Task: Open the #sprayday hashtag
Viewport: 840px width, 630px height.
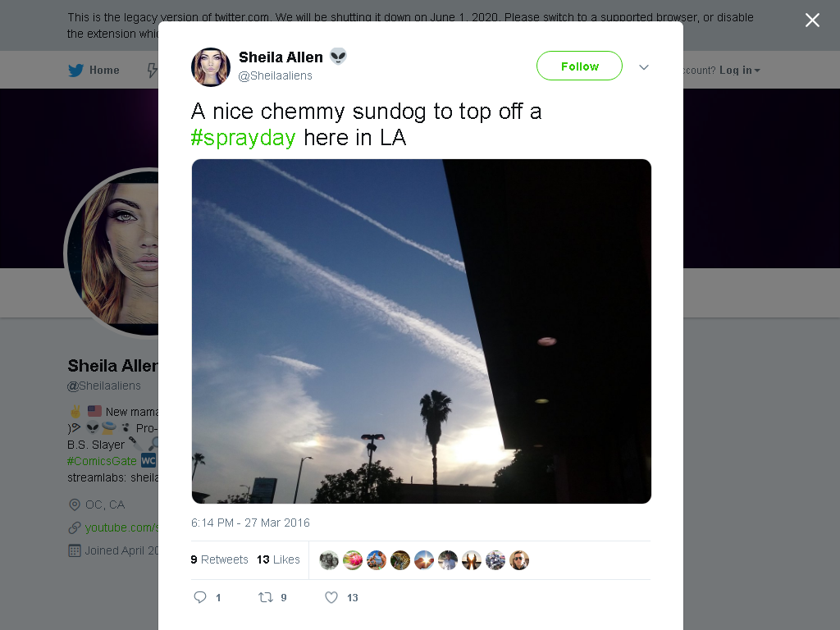Action: [x=243, y=138]
